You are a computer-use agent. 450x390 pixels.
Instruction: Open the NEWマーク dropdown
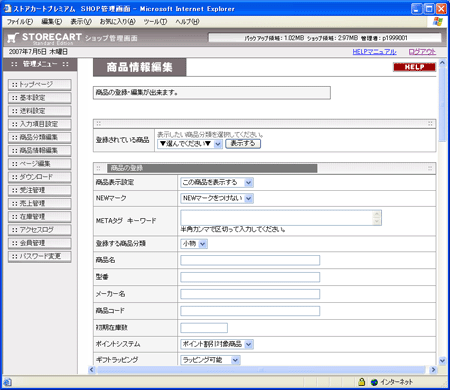217,198
